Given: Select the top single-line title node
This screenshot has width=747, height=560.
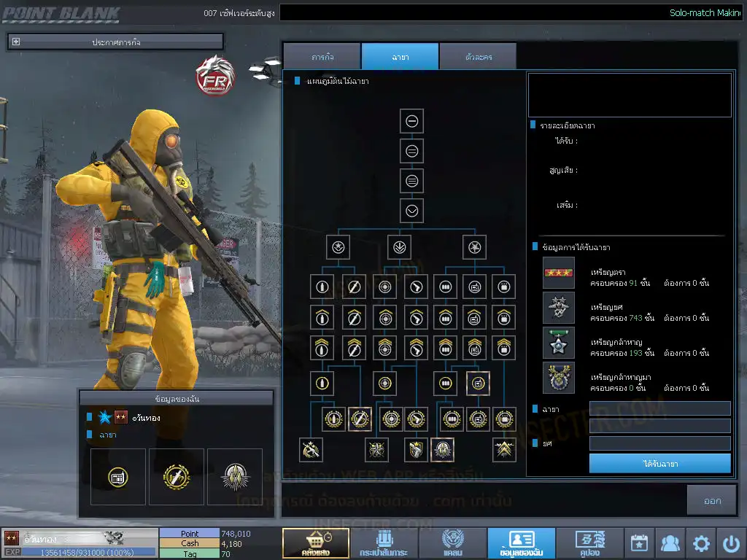Looking at the screenshot, I should (411, 121).
